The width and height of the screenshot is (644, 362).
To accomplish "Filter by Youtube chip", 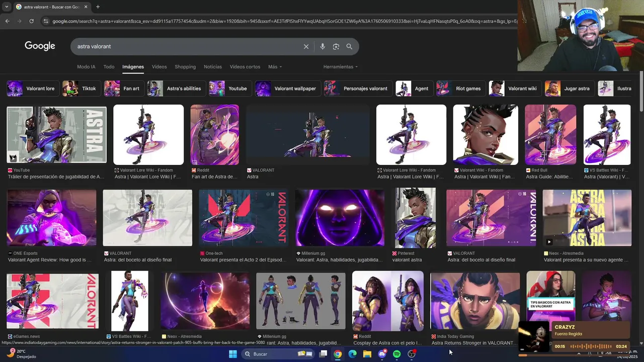I will (x=230, y=88).
